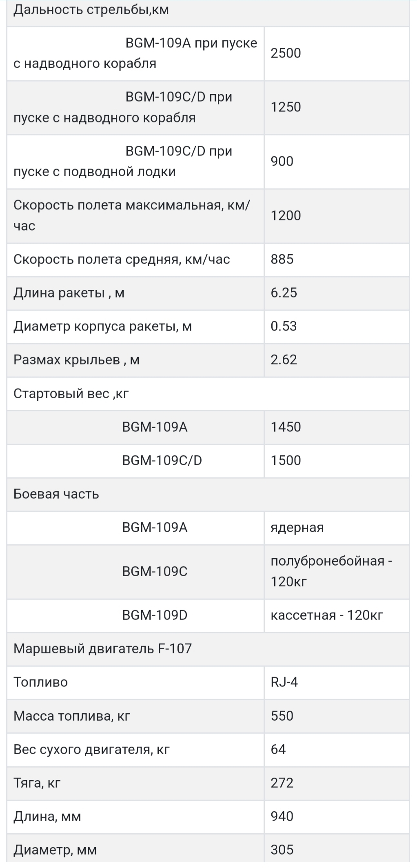Select the 1250 range value
Screen dimensions: 417x868
point(286,107)
